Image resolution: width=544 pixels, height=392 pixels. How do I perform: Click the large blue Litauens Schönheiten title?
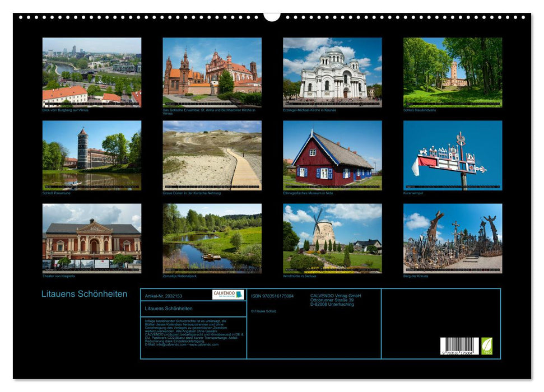84,294
